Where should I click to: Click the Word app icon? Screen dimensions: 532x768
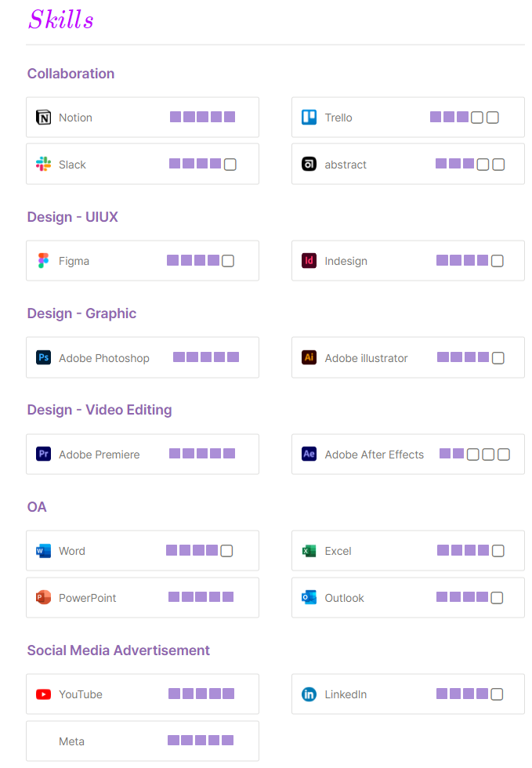(x=44, y=551)
